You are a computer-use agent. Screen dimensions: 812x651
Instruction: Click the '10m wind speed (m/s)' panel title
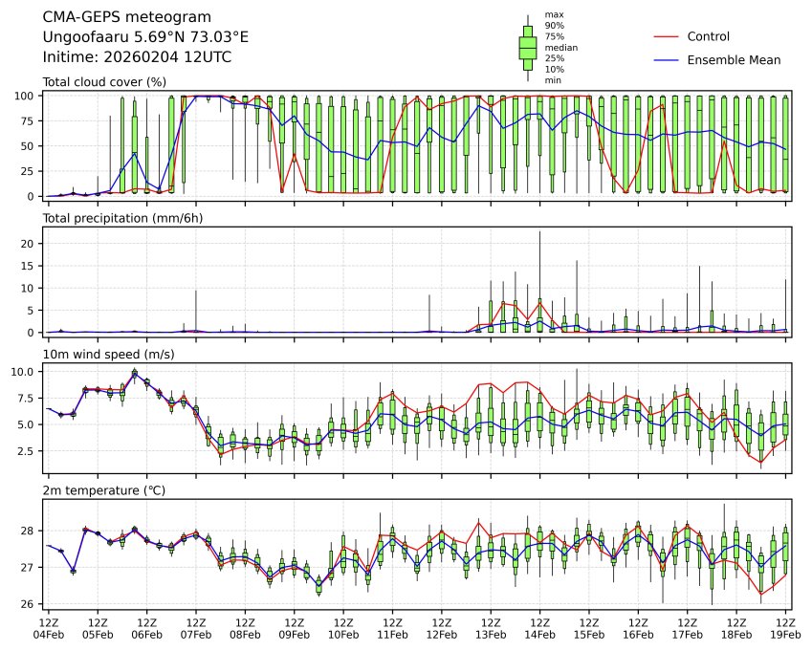108,355
